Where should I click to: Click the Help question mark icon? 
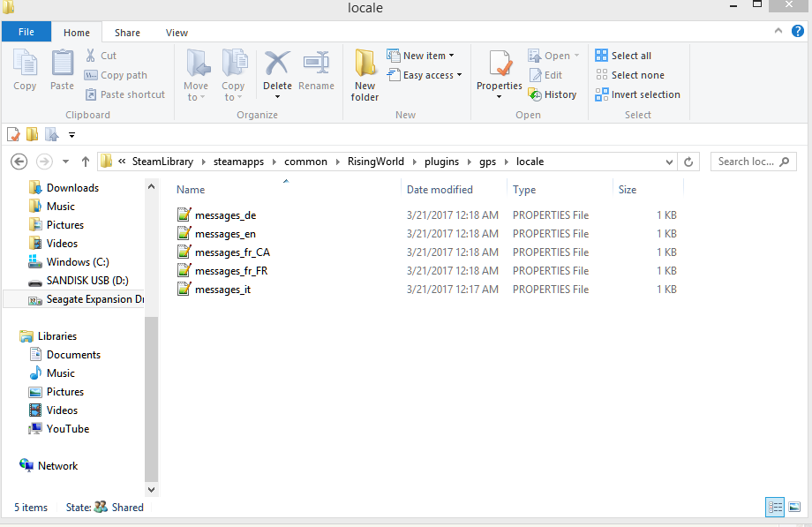[800, 33]
